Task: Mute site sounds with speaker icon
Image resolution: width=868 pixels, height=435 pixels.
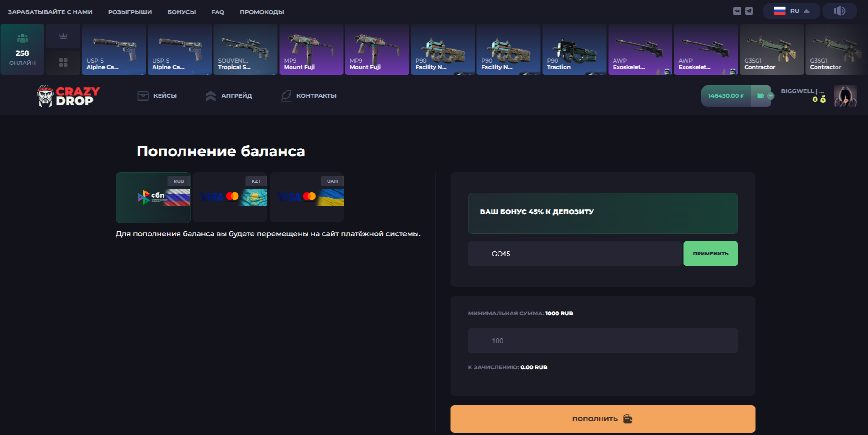Action: 839,11
